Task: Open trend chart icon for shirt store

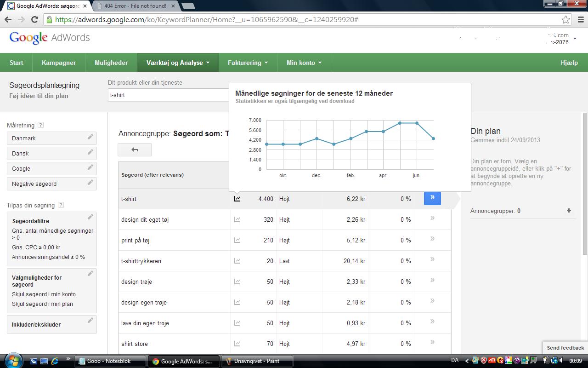Action: [x=237, y=344]
